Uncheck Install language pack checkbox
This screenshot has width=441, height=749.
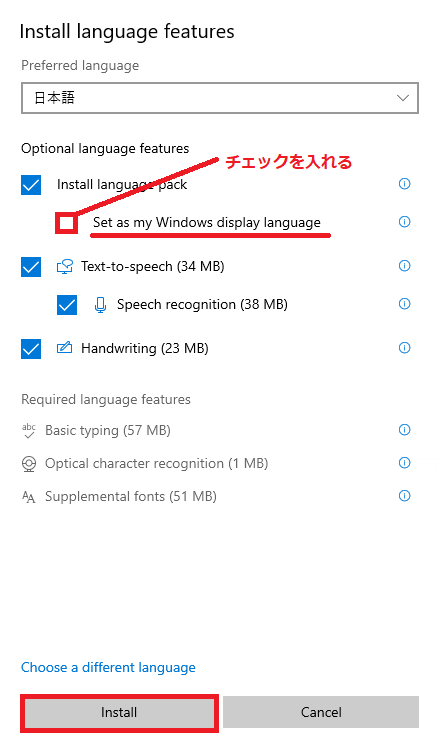click(31, 185)
